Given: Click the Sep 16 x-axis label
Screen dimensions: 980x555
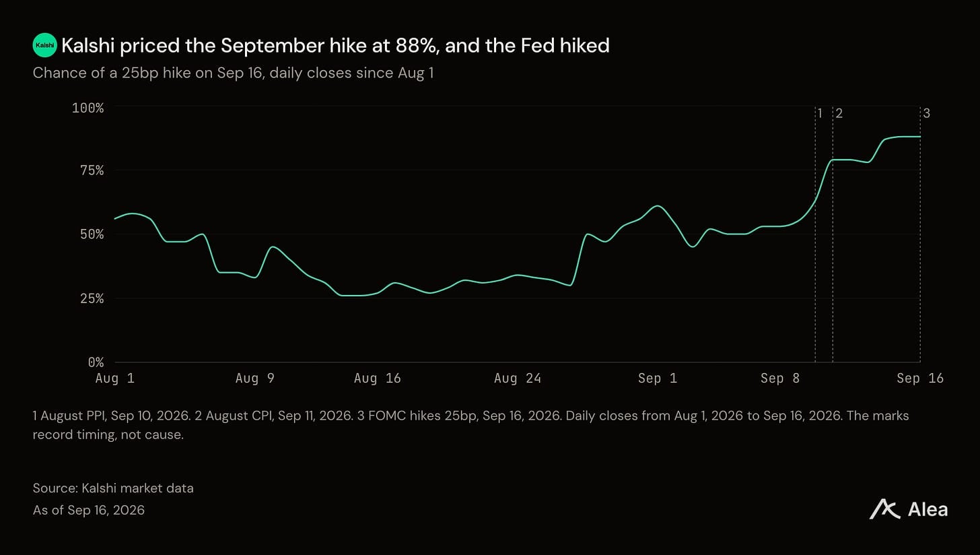Looking at the screenshot, I should [920, 379].
